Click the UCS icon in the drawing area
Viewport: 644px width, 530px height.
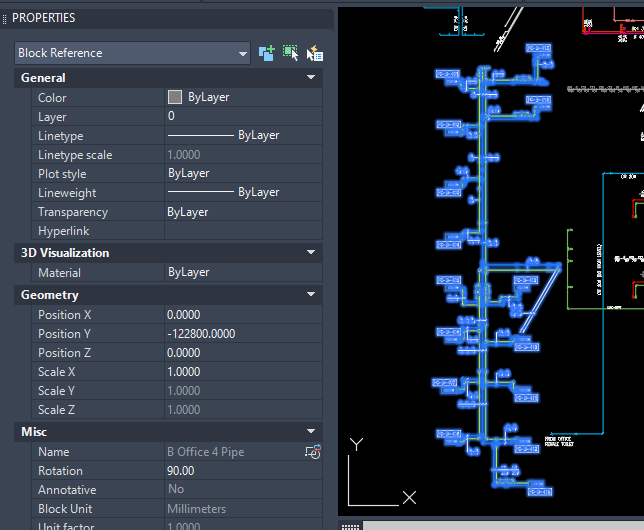382,472
